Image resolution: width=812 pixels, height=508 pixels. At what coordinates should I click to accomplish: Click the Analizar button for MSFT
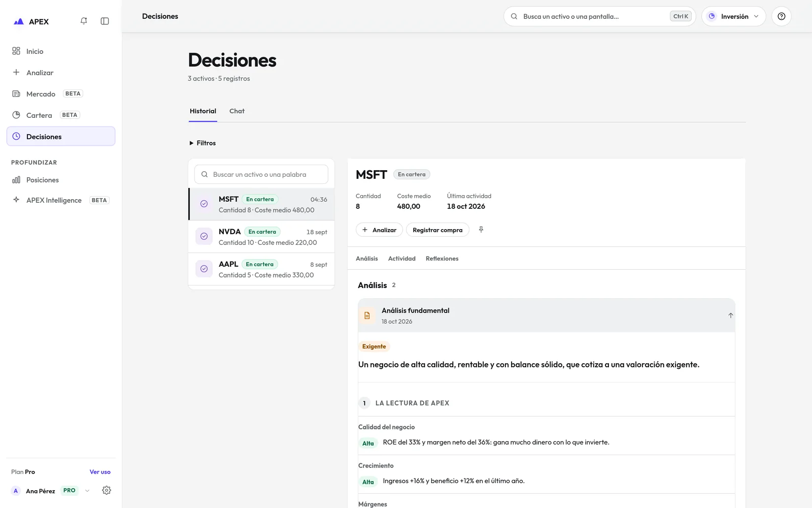(379, 230)
